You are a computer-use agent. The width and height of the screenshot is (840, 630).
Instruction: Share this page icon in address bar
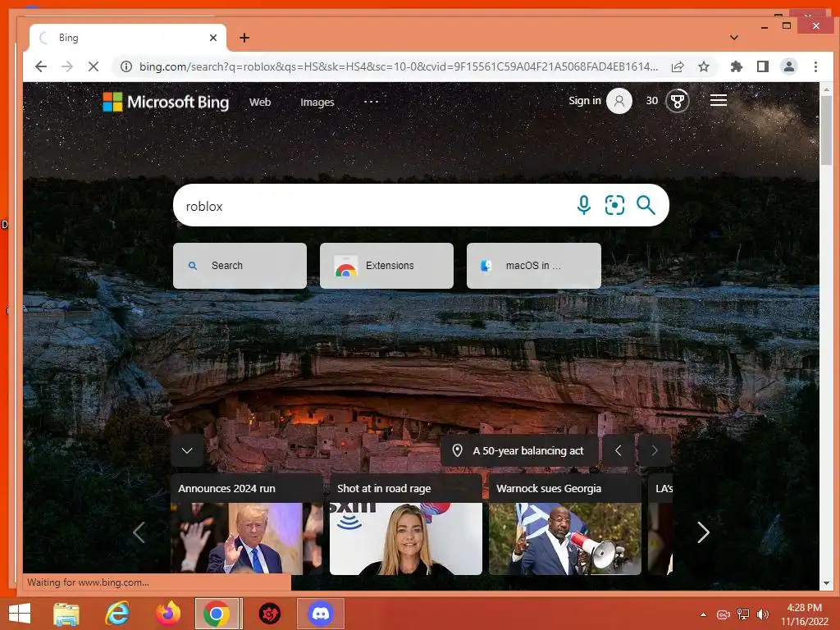click(x=677, y=66)
